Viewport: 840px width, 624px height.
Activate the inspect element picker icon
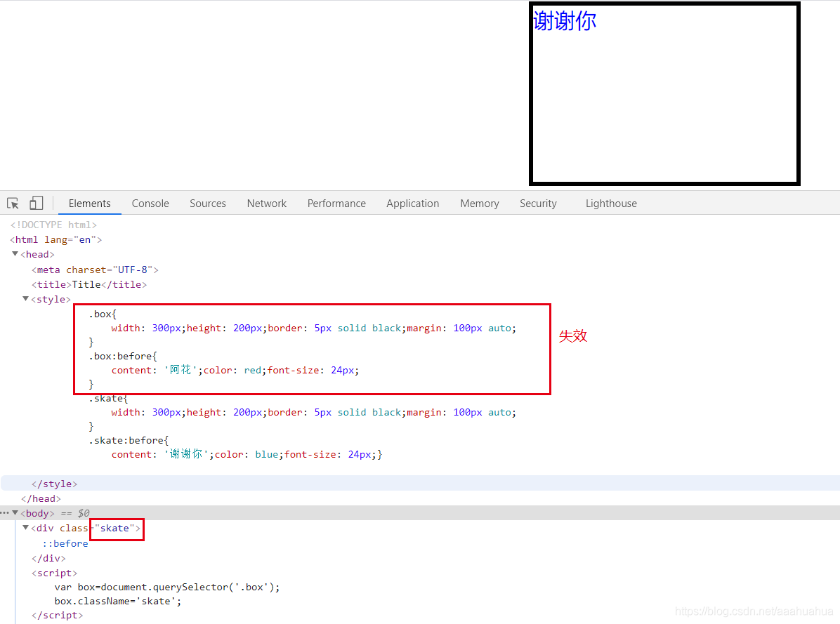[13, 204]
